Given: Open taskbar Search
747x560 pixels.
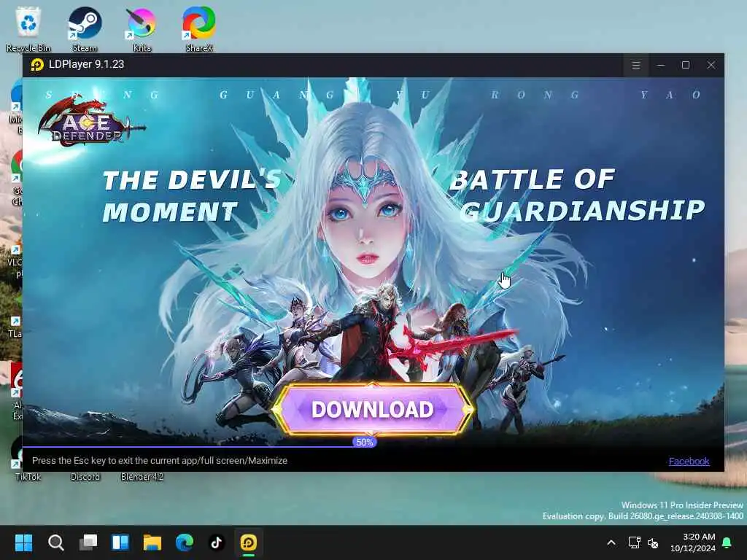Looking at the screenshot, I should click(55, 542).
